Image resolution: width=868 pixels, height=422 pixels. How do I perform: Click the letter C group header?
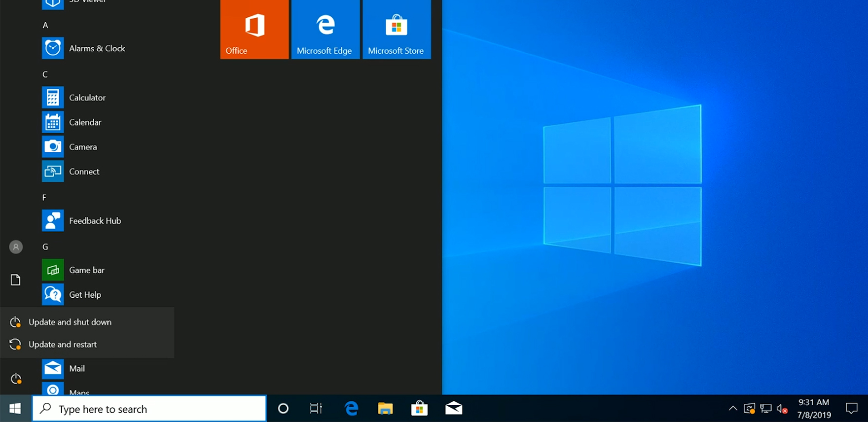coord(45,74)
